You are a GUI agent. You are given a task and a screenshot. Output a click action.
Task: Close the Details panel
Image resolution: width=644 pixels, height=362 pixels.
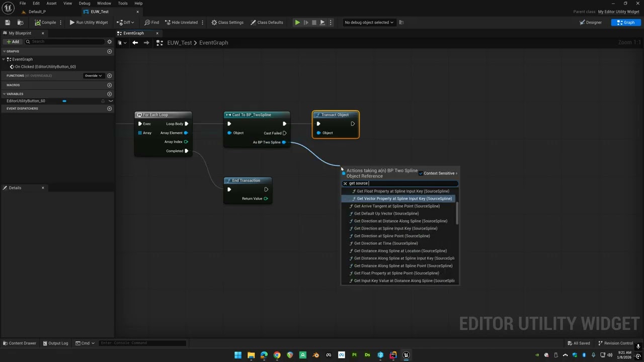click(43, 188)
